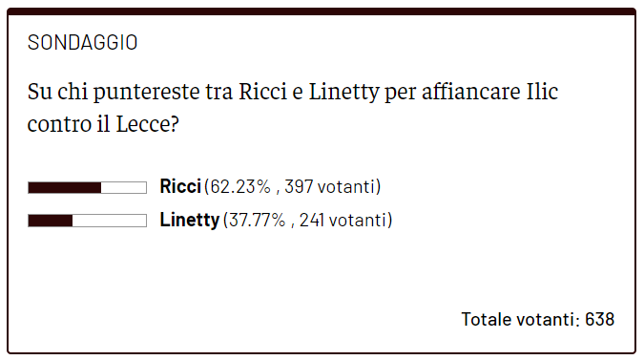Image resolution: width=644 pixels, height=360 pixels.
Task: Click the white empty part of Ricci bar
Action: (124, 187)
